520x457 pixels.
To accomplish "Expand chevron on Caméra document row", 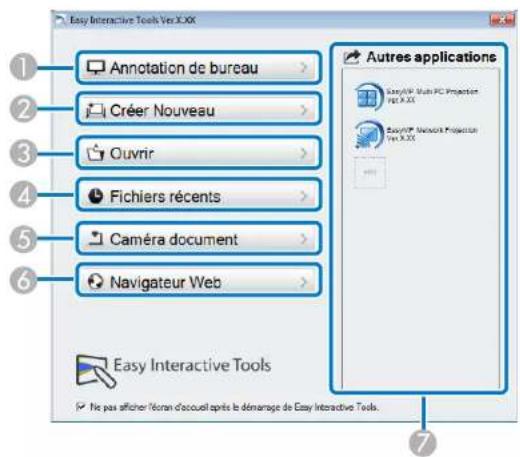I will 303,239.
